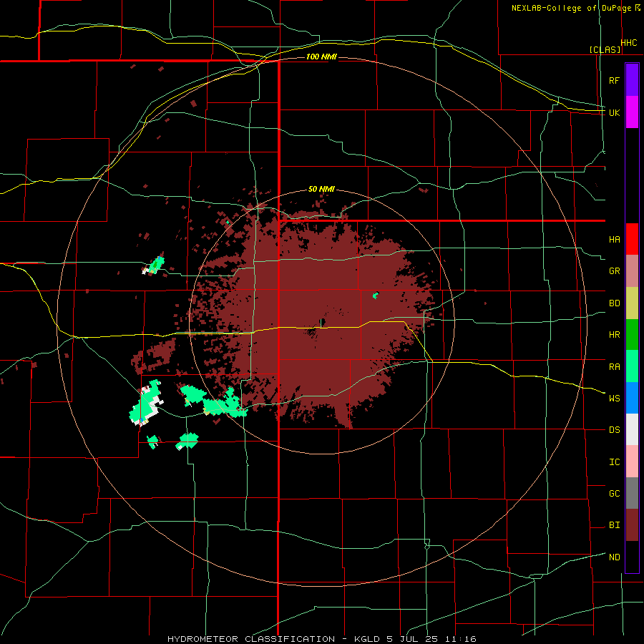The image size is (644, 644).
Task: Click the NEXLAB-College of DuPage text
Action: pos(572,8)
